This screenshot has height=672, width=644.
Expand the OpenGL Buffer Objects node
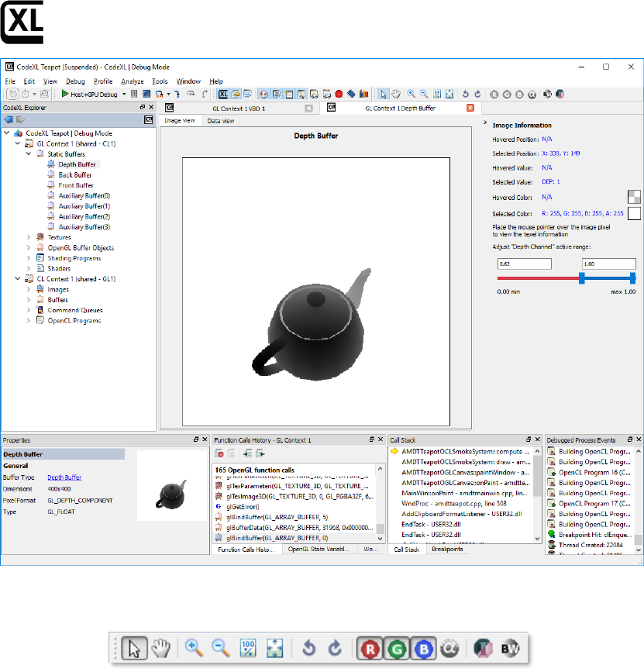[29, 248]
